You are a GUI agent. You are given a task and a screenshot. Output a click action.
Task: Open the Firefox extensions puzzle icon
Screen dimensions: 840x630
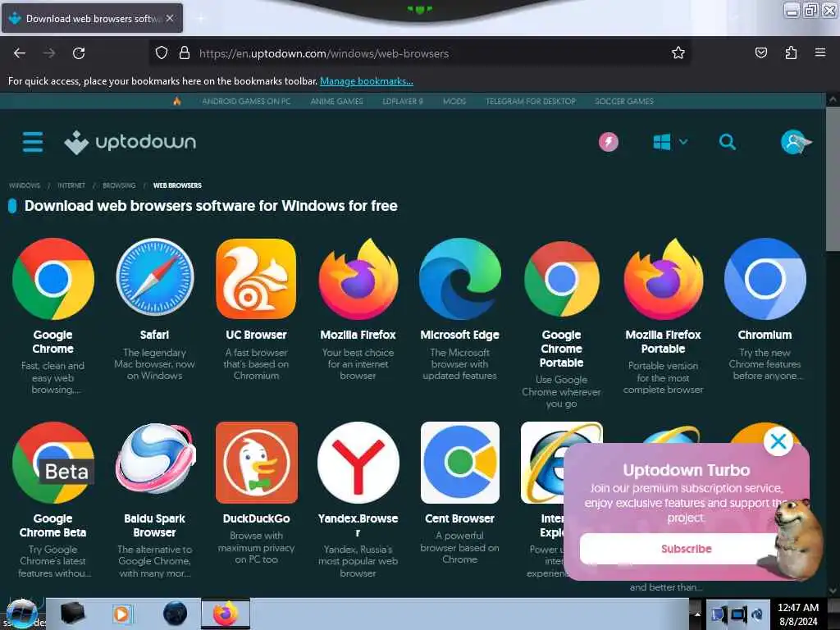point(791,52)
